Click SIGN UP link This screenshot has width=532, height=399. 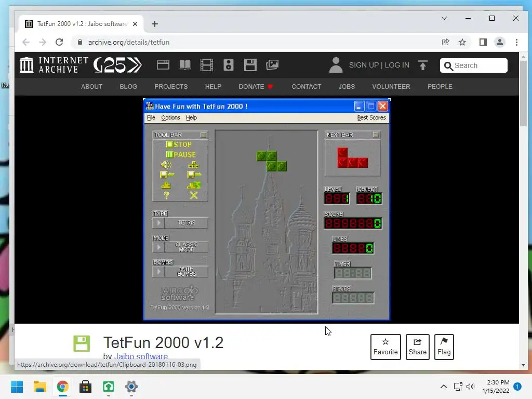tap(364, 65)
